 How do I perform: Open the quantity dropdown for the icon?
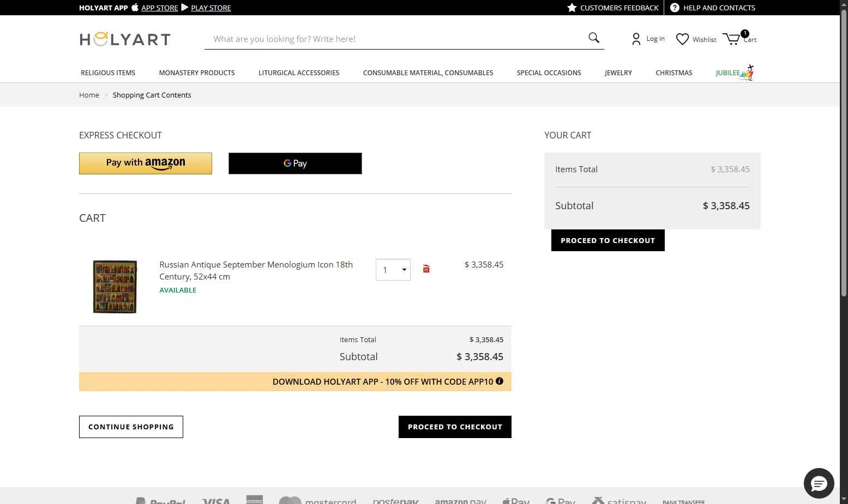pos(393,270)
